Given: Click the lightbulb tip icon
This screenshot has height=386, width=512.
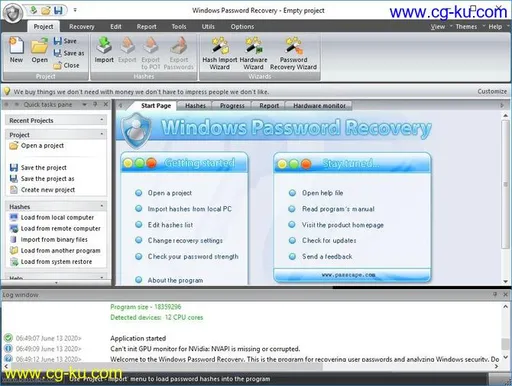Looking at the screenshot, I should coord(7,91).
